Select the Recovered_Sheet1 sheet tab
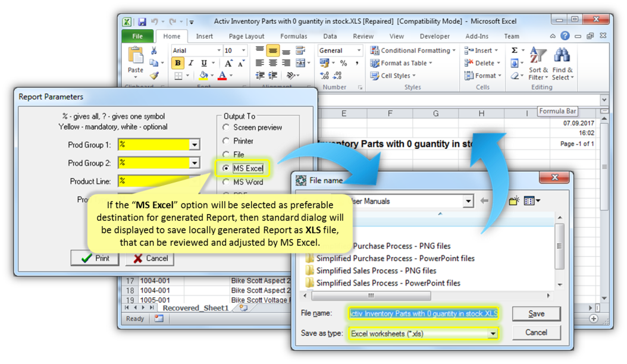This screenshot has width=627, height=364. [x=196, y=308]
